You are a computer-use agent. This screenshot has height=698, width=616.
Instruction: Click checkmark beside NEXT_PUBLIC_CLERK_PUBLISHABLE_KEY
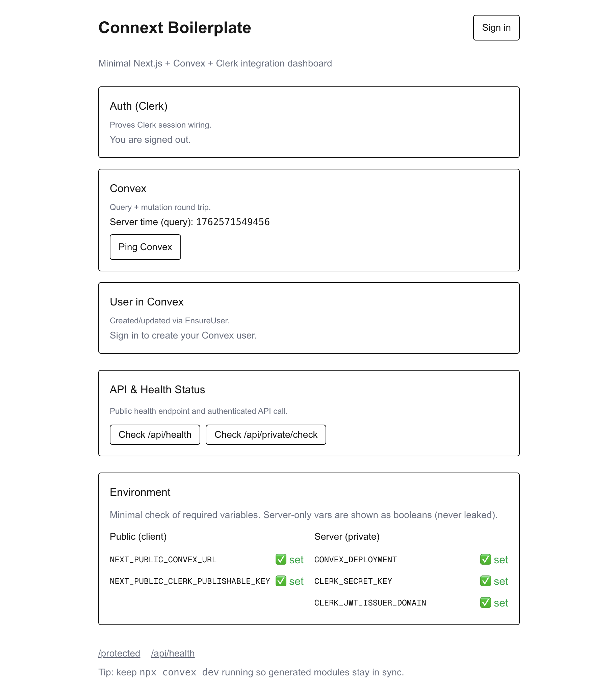[x=281, y=581]
